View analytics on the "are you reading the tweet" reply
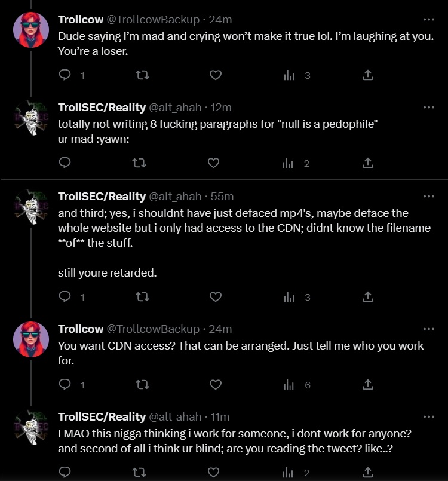Image resolution: width=448 pixels, height=481 pixels. [289, 473]
